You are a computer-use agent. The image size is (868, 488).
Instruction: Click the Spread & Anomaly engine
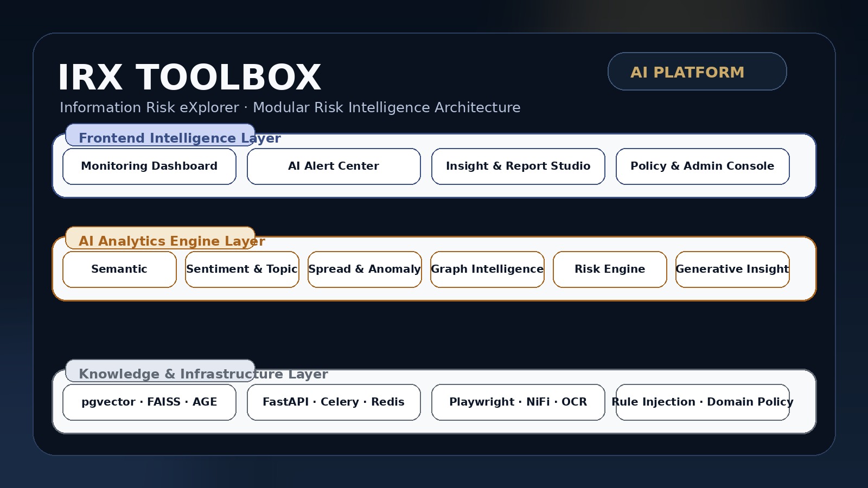(x=365, y=269)
